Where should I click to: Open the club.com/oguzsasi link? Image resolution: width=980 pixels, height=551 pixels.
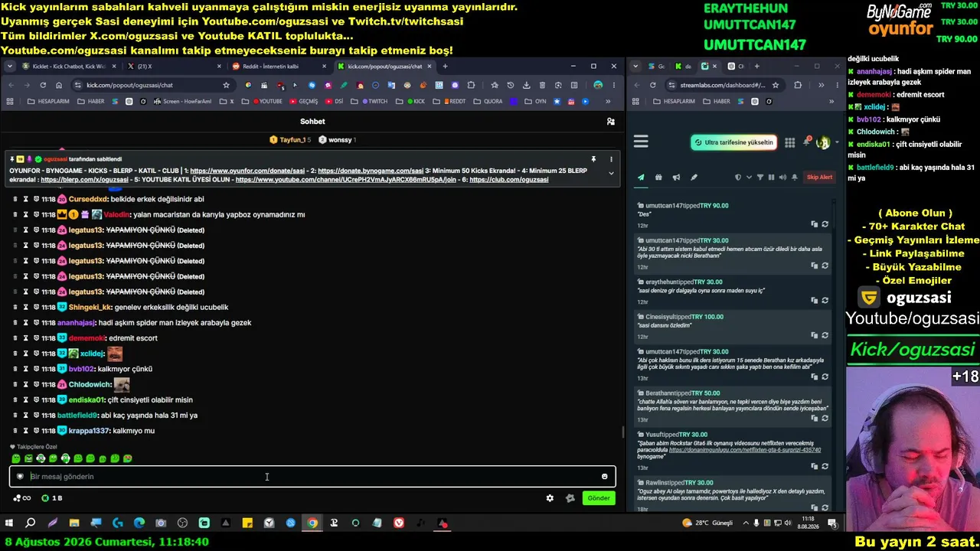tap(509, 180)
